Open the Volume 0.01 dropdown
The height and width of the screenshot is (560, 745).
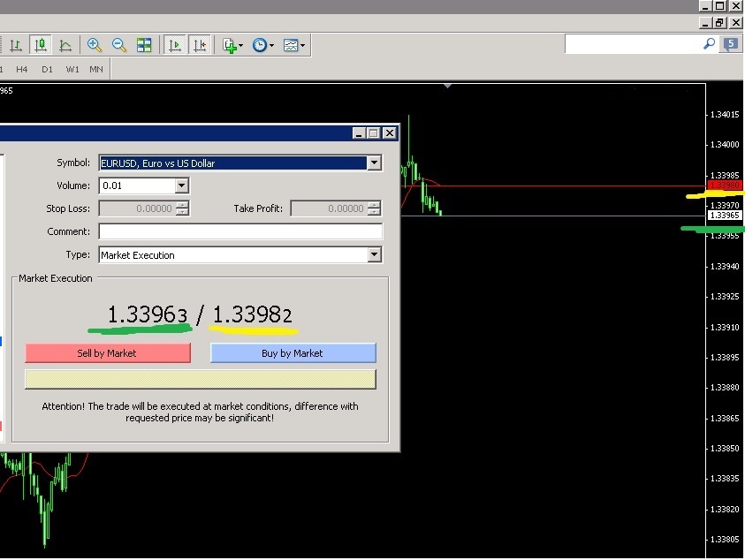coord(181,185)
